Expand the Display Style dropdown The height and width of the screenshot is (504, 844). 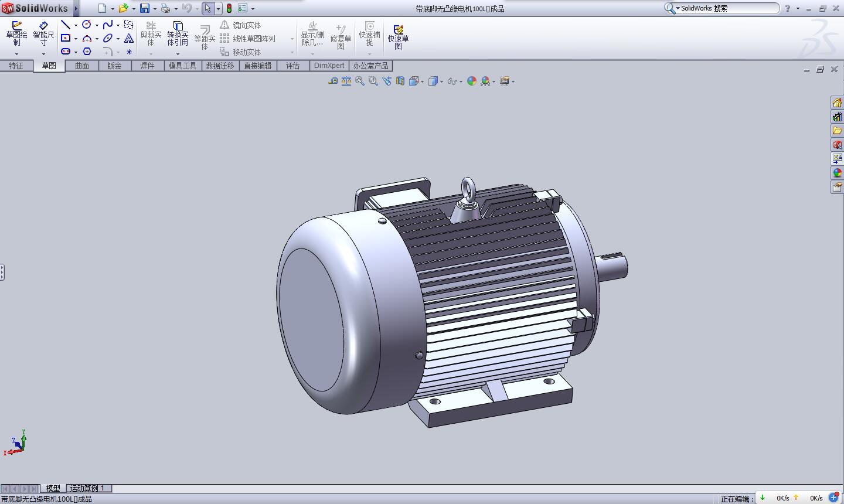pyautogui.click(x=441, y=82)
